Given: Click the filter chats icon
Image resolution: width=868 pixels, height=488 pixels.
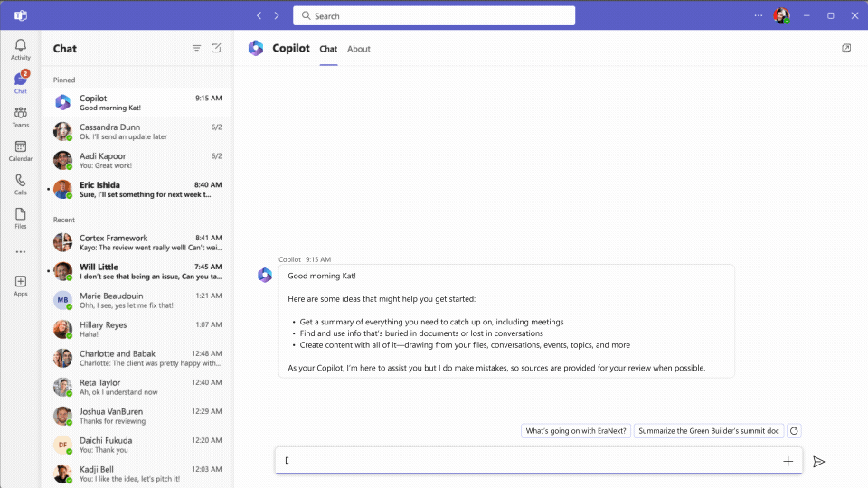Looking at the screenshot, I should point(196,49).
